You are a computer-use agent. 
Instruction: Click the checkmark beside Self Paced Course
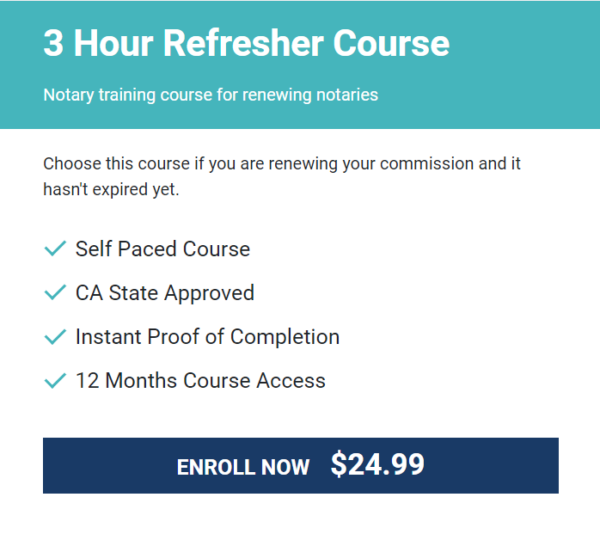coord(55,249)
